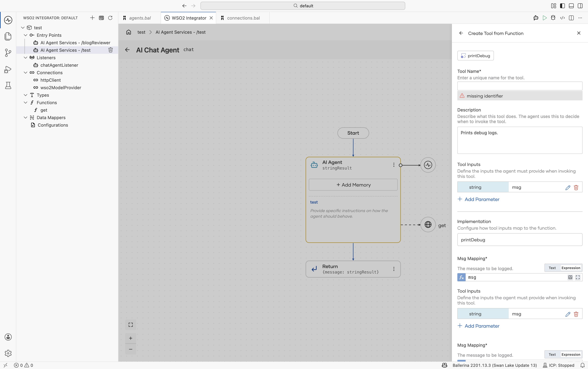Switch second Msg Mapping to Text mode
588x369 pixels.
[552, 354]
